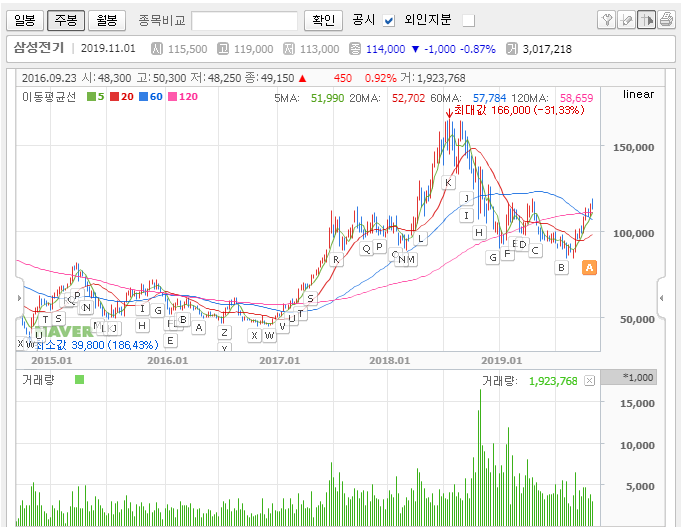Select the H marker near 2019.01
This screenshot has width=682, height=527.
click(x=479, y=233)
